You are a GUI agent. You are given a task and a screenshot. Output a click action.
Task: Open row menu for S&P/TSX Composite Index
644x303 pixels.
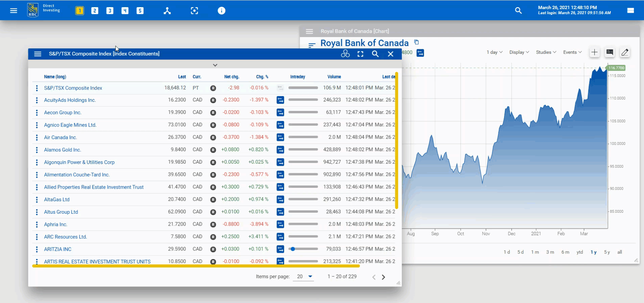pyautogui.click(x=37, y=88)
